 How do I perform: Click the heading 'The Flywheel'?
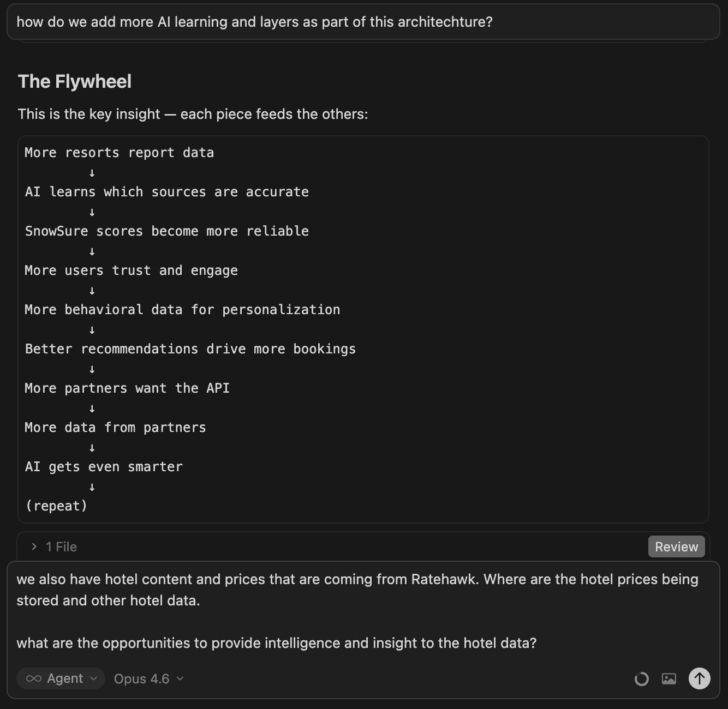(x=75, y=81)
